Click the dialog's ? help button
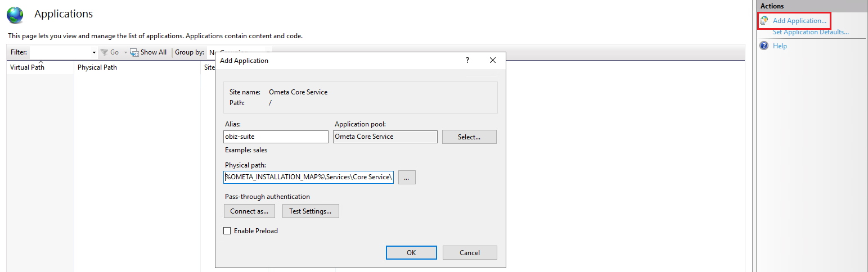The height and width of the screenshot is (272, 868). [x=467, y=60]
